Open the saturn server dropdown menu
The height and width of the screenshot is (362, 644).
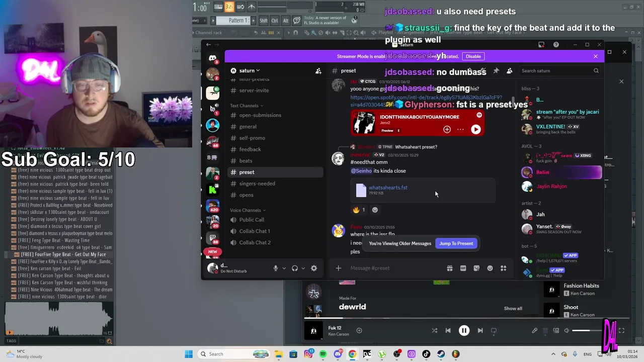245,71
